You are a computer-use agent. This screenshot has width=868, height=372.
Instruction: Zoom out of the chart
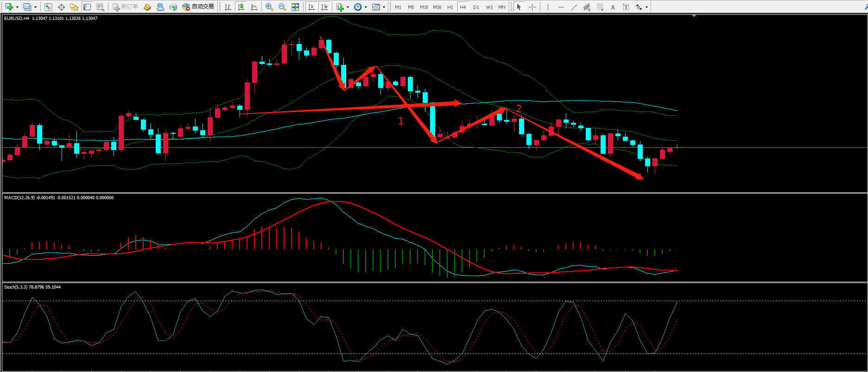[x=282, y=7]
